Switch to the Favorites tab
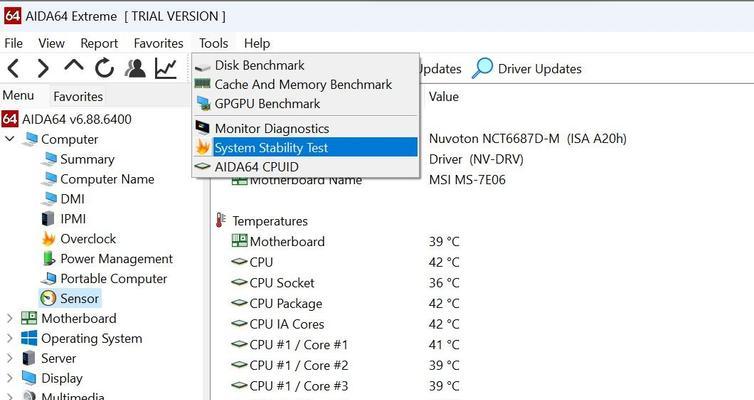The height and width of the screenshot is (400, 754). [x=78, y=96]
